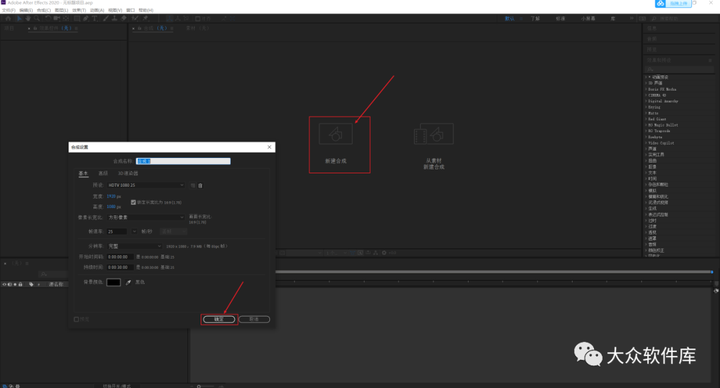Select the Type text tool
Image resolution: width=720 pixels, height=388 pixels.
[95, 18]
